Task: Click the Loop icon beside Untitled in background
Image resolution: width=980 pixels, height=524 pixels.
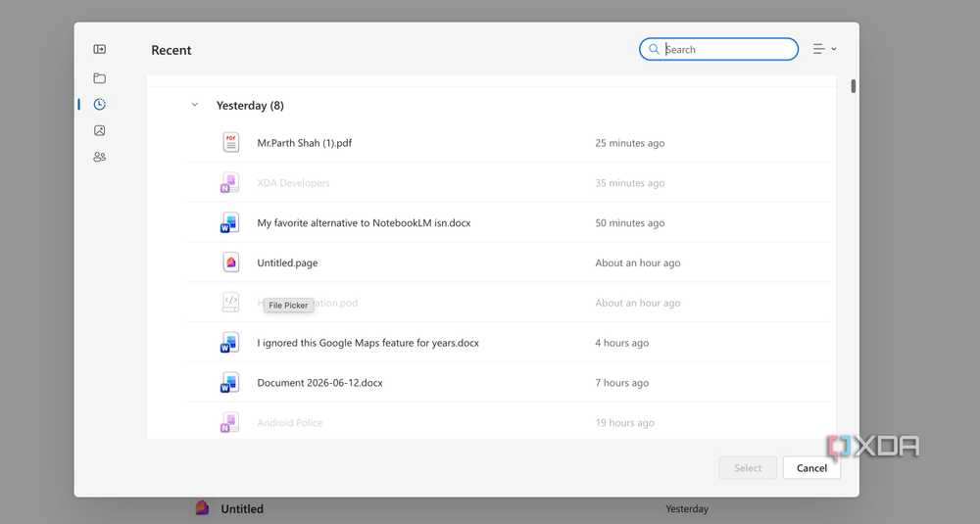Action: 202,507
